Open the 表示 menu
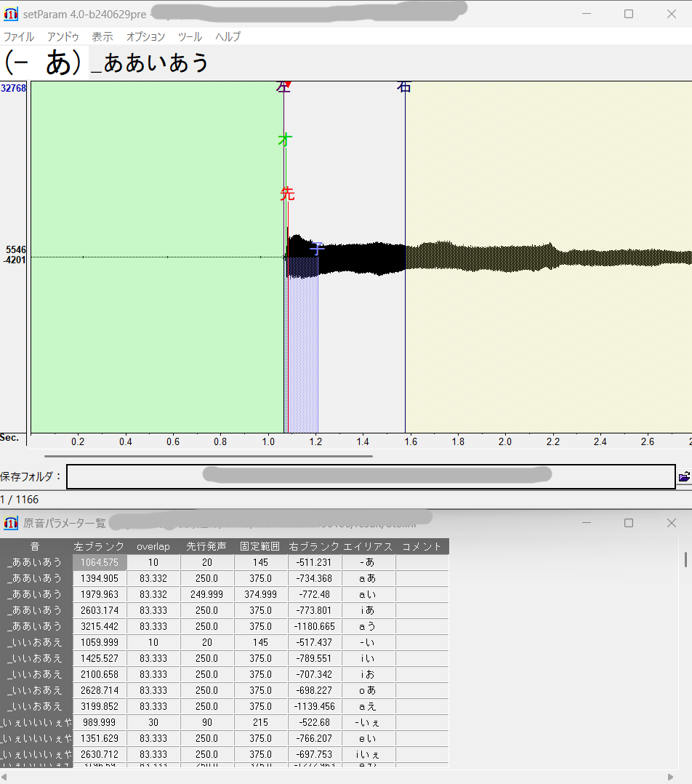 pyautogui.click(x=102, y=36)
